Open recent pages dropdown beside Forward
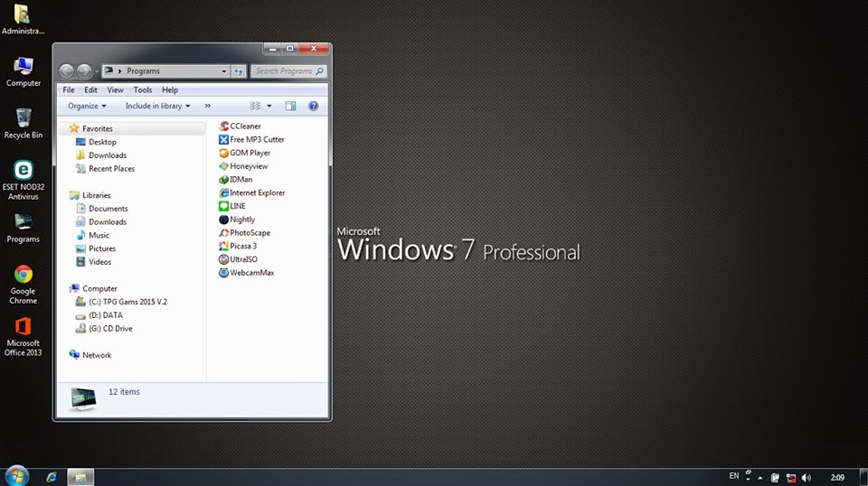Viewport: 868px width, 486px height. point(97,70)
